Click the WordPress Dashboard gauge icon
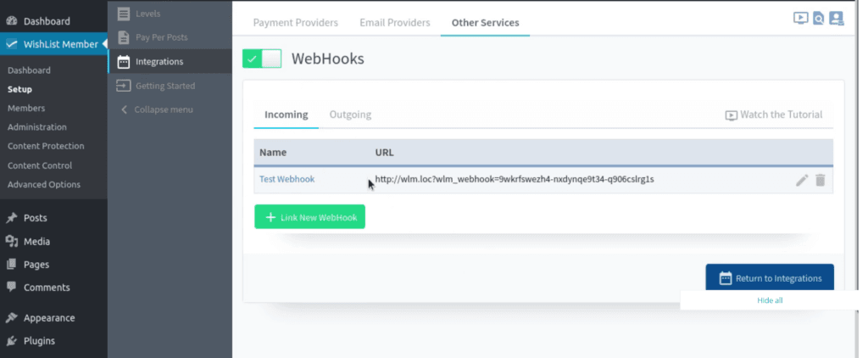 (12, 21)
